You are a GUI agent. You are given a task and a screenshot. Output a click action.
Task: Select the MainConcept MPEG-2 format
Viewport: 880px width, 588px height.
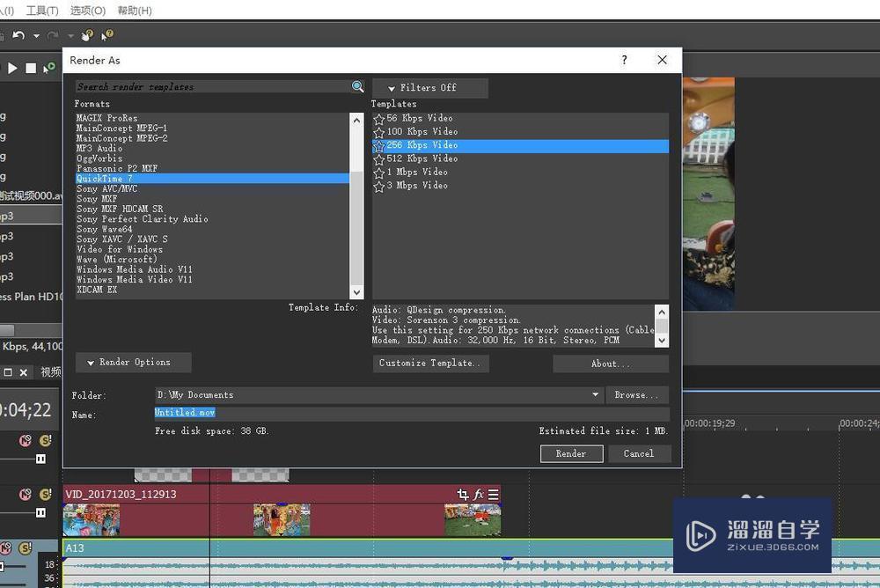pos(212,138)
